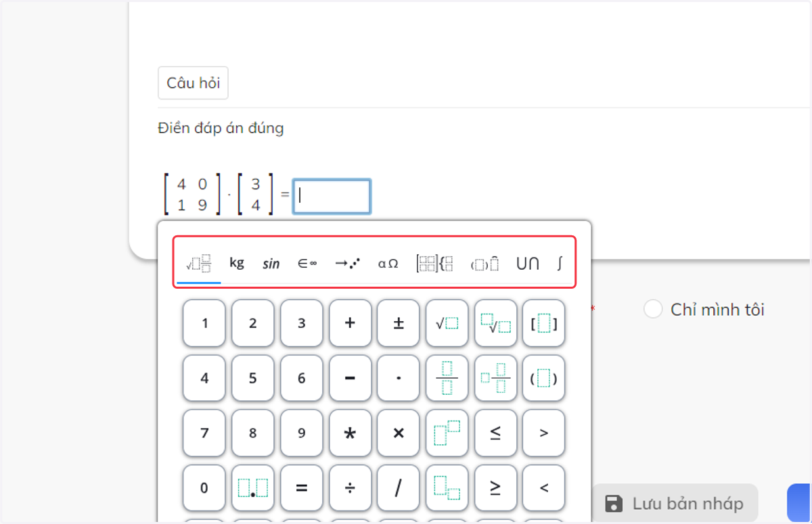Open the Greek letters αΩ tab

[388, 264]
